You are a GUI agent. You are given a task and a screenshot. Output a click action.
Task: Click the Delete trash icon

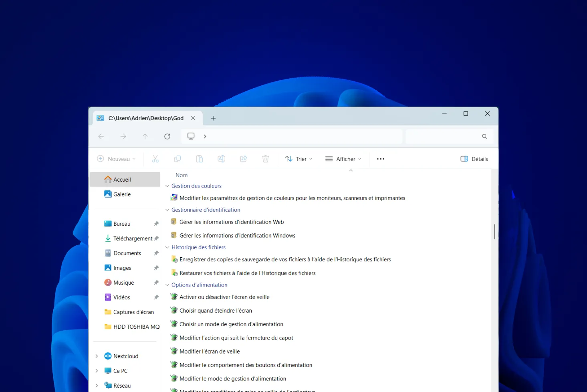click(x=265, y=159)
